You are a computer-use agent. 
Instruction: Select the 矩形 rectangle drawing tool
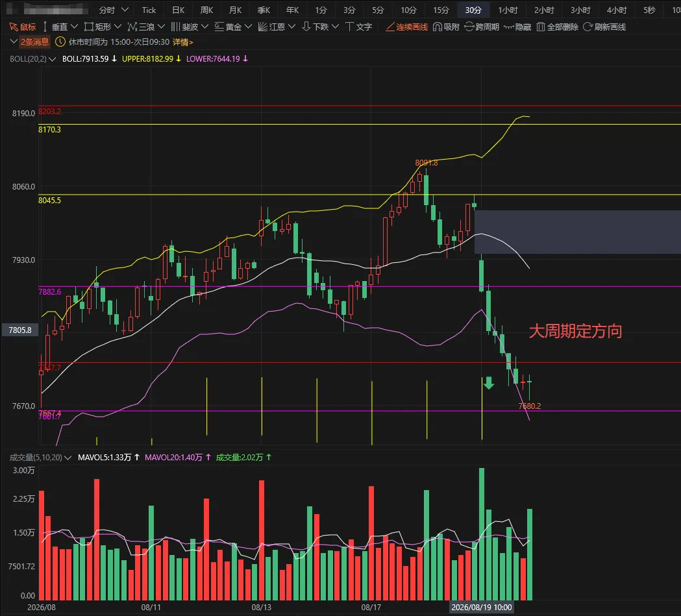(x=98, y=27)
